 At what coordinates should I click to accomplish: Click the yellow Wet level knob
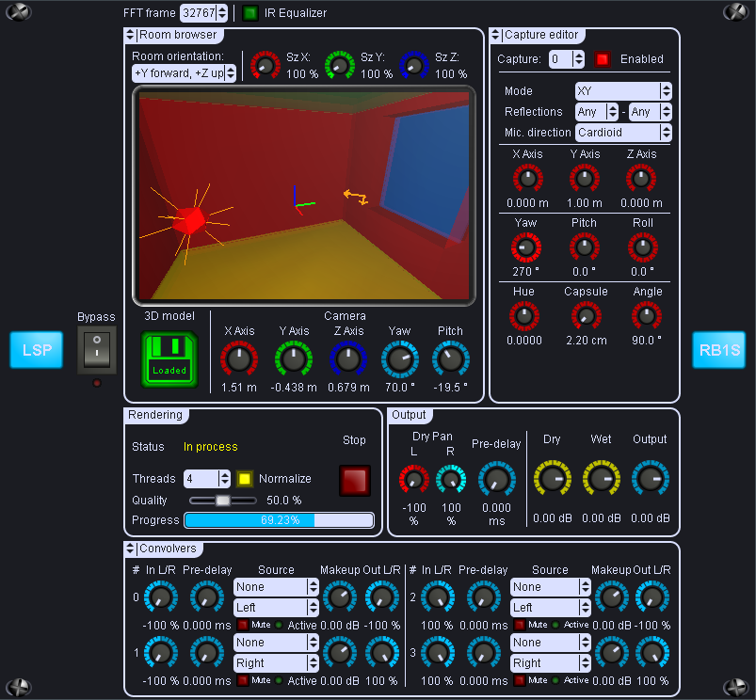[x=601, y=479]
